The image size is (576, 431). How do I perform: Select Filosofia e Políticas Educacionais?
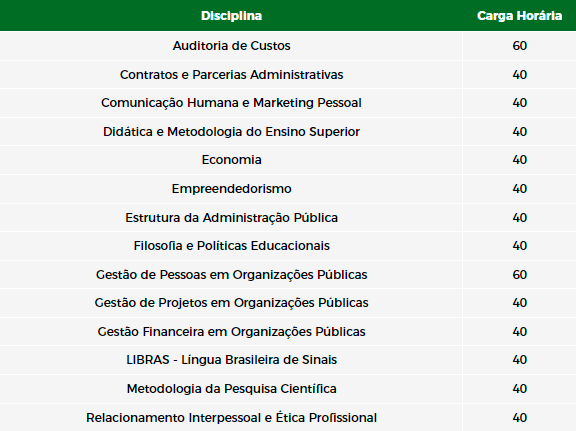pyautogui.click(x=231, y=246)
